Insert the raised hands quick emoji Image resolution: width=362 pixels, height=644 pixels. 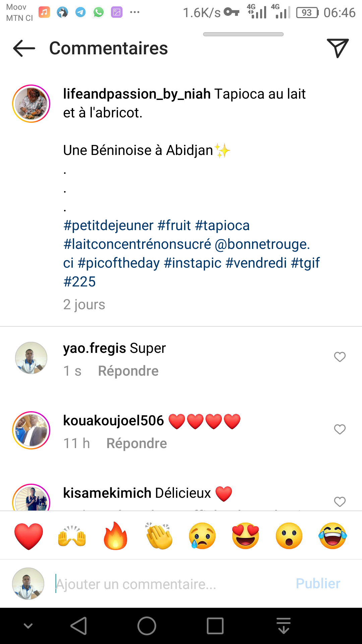point(72,536)
